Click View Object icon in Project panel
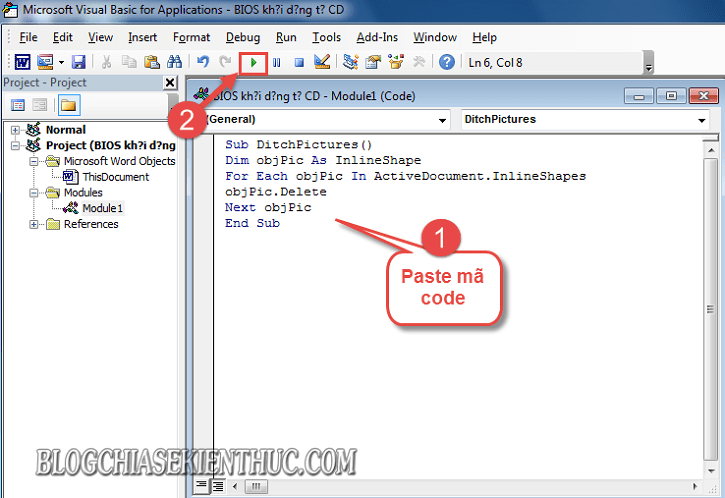 [x=40, y=105]
